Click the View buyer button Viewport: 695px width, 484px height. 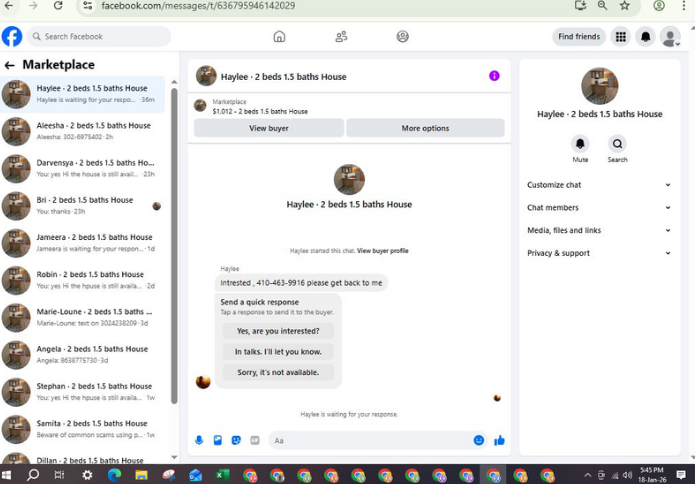tap(269, 128)
